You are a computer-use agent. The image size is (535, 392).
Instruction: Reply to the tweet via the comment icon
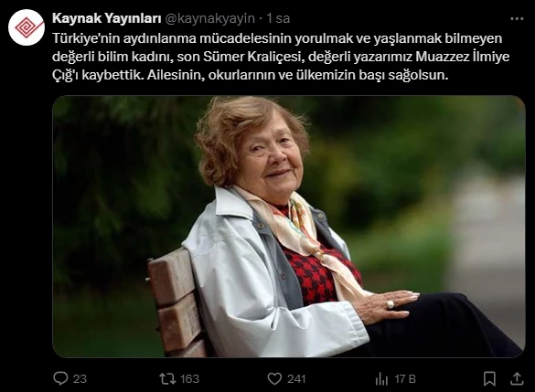click(60, 378)
